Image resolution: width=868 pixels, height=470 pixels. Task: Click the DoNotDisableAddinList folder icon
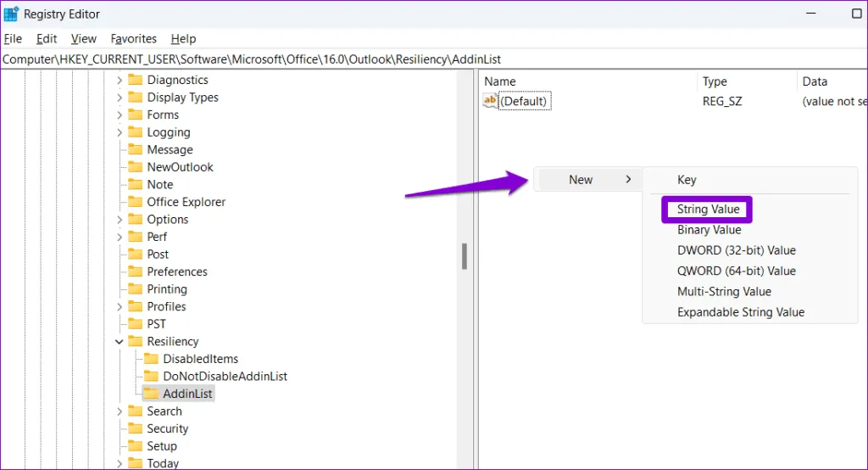[x=151, y=376]
